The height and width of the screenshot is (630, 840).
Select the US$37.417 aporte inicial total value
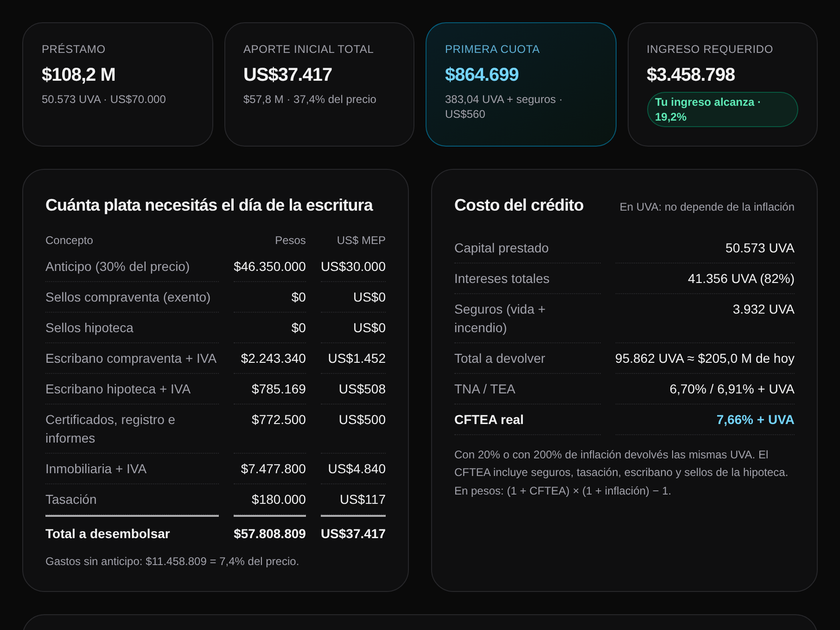pos(288,75)
